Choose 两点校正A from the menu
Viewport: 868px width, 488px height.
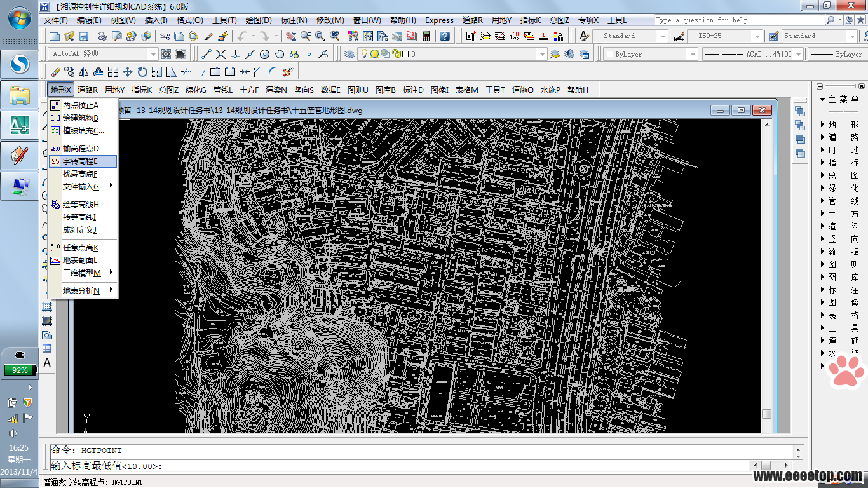(83, 105)
